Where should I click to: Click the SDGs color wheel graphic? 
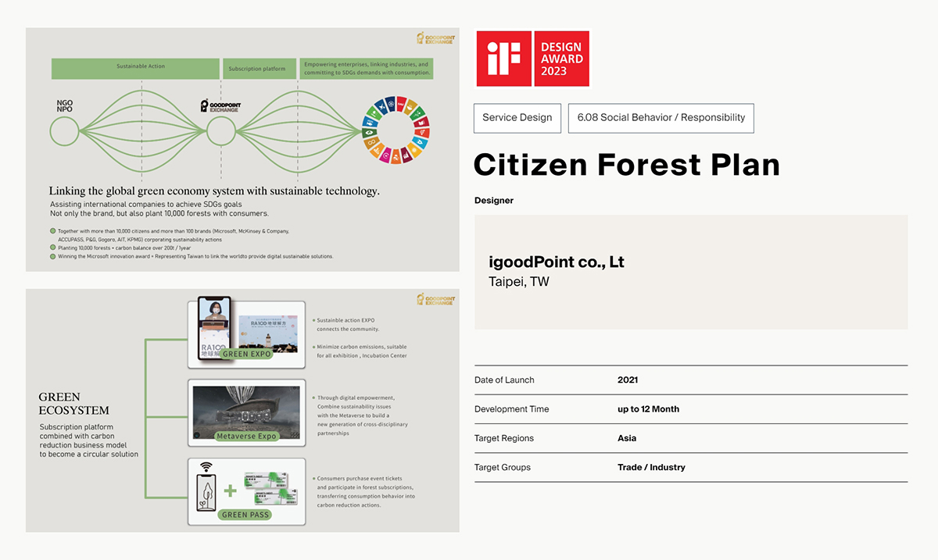tap(397, 130)
